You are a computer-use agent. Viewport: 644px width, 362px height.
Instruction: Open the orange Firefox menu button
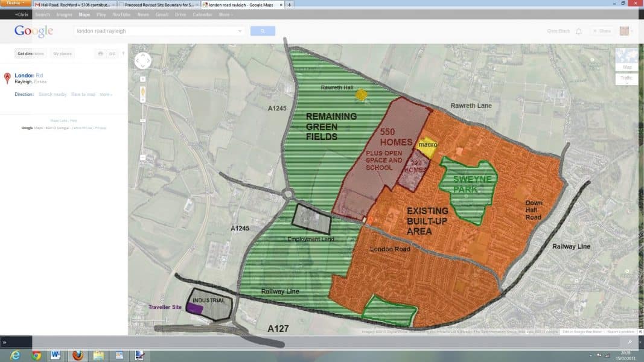tap(16, 3)
